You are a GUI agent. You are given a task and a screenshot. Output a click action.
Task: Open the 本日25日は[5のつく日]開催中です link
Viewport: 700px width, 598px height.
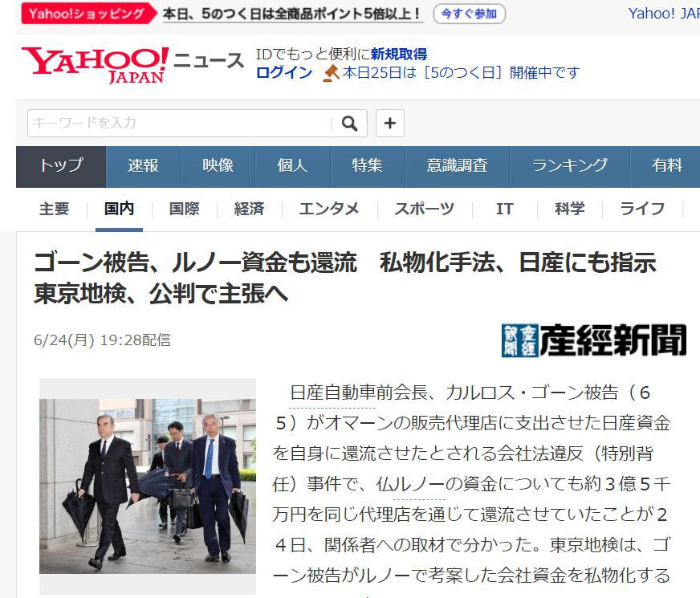pos(461,73)
